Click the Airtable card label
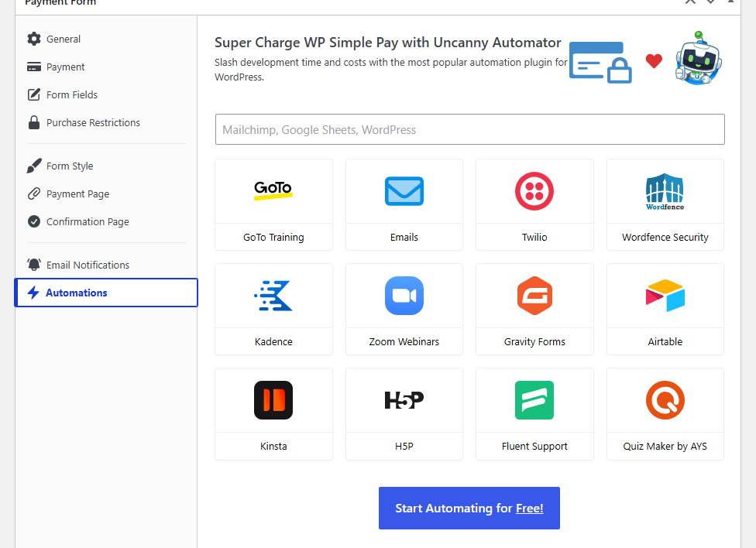The height and width of the screenshot is (548, 756). 665,341
